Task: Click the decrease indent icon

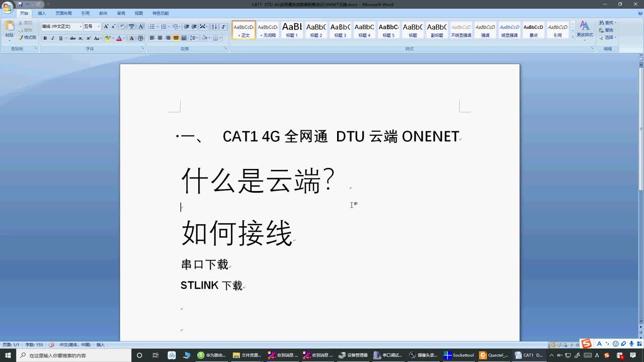Action: 187,27
